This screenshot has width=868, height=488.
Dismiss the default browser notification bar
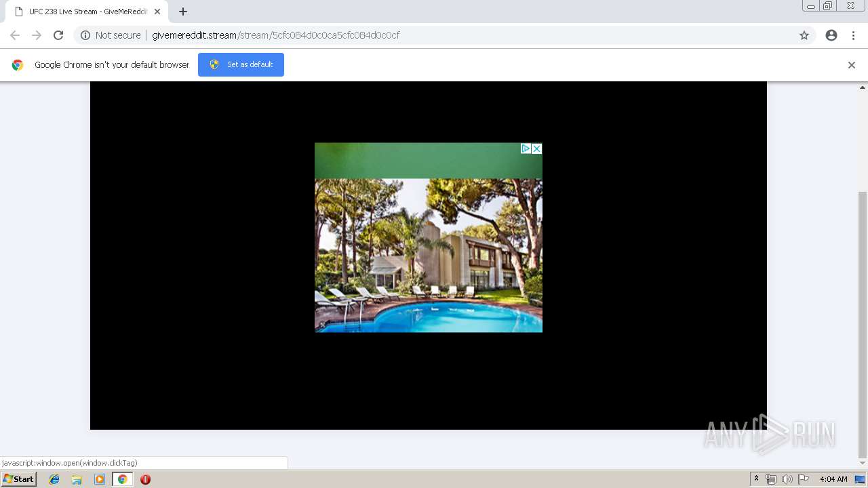pyautogui.click(x=852, y=65)
